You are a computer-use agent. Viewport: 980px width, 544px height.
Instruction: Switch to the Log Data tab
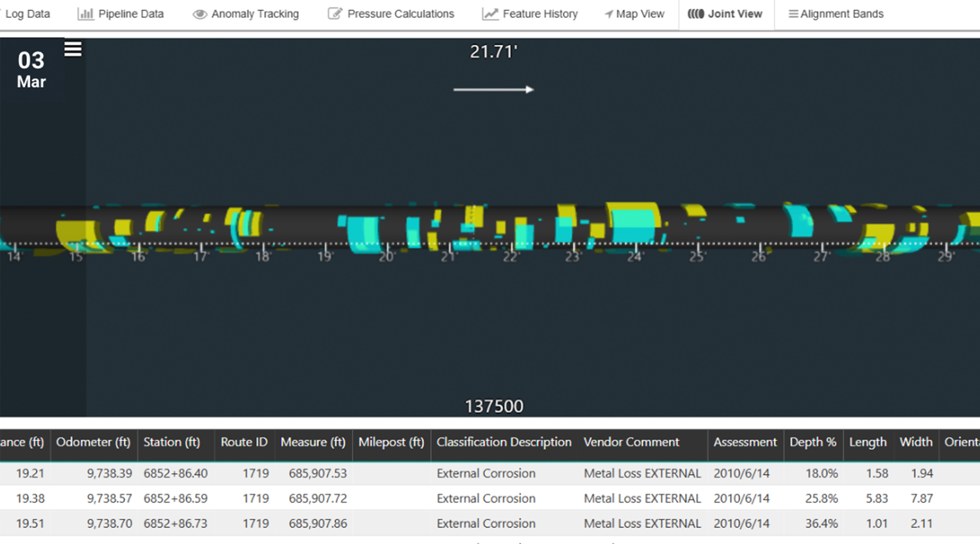coord(27,14)
